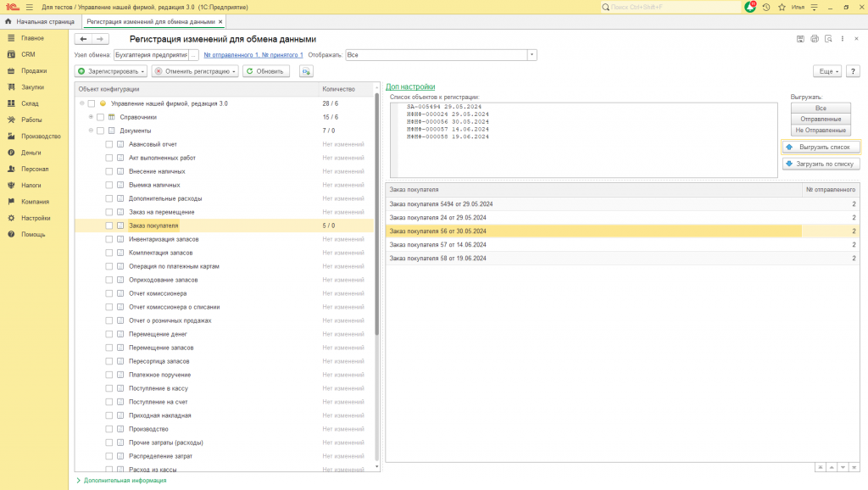Open Налоги section in sidebar
The width and height of the screenshot is (868, 490).
pyautogui.click(x=31, y=185)
